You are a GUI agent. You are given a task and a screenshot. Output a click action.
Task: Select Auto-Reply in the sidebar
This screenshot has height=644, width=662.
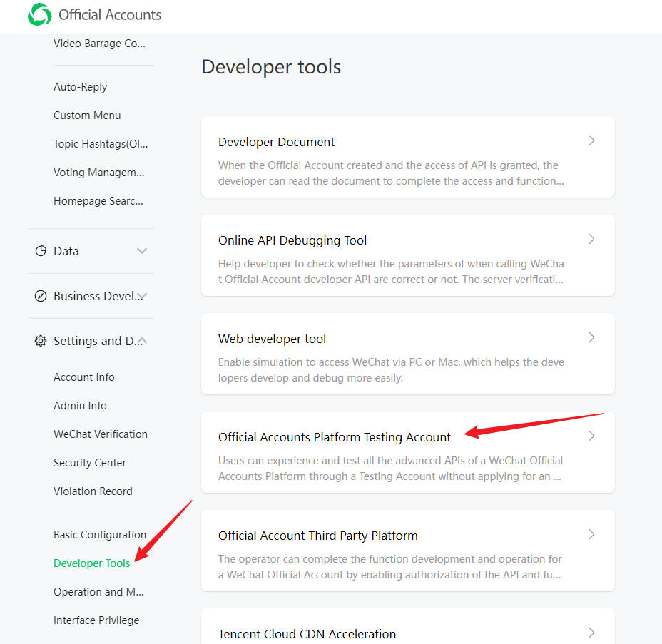click(x=80, y=86)
